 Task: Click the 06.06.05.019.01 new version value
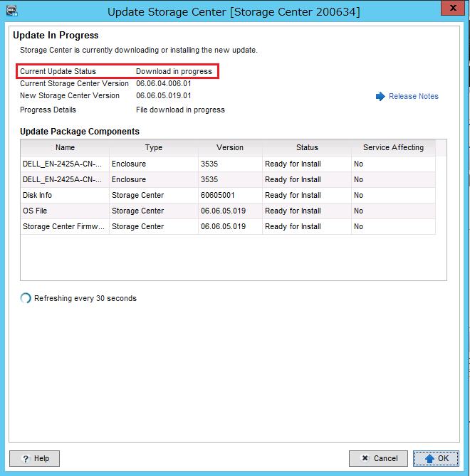pos(164,95)
